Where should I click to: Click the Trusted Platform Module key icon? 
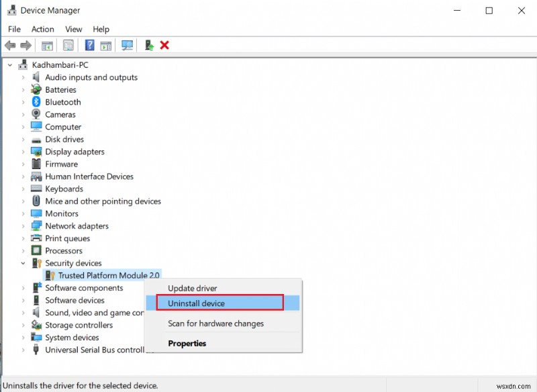tap(50, 275)
